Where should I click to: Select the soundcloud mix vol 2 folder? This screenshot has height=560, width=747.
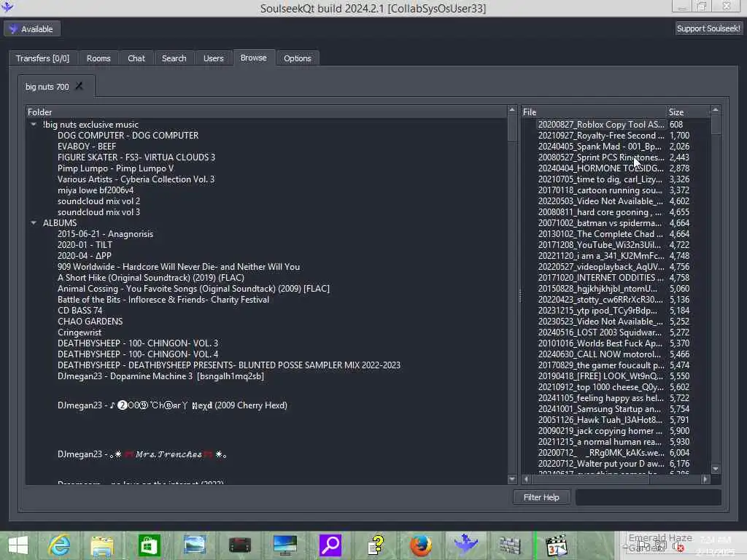98,201
